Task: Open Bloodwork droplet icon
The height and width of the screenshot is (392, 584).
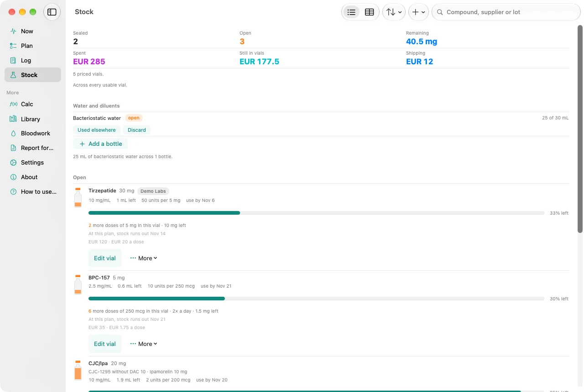Action: pyautogui.click(x=13, y=134)
